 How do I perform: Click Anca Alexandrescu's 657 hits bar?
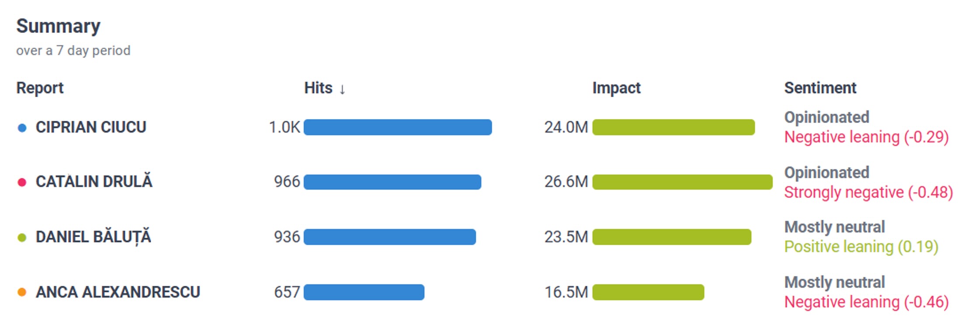tap(364, 292)
